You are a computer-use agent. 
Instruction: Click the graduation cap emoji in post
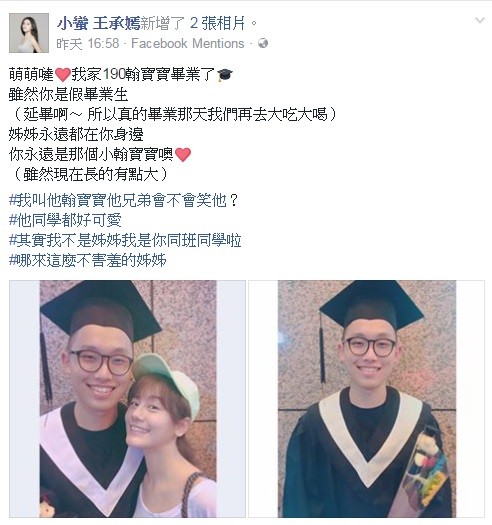coord(224,75)
